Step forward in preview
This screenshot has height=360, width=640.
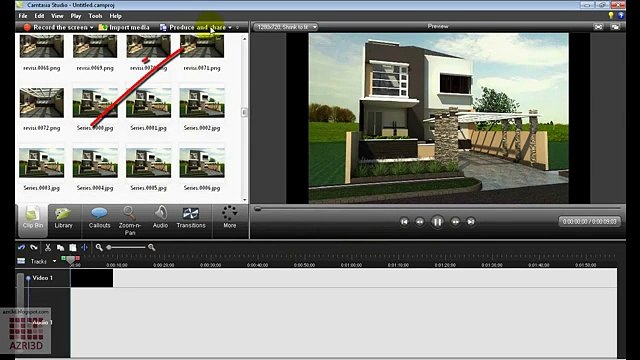pyautogui.click(x=455, y=222)
